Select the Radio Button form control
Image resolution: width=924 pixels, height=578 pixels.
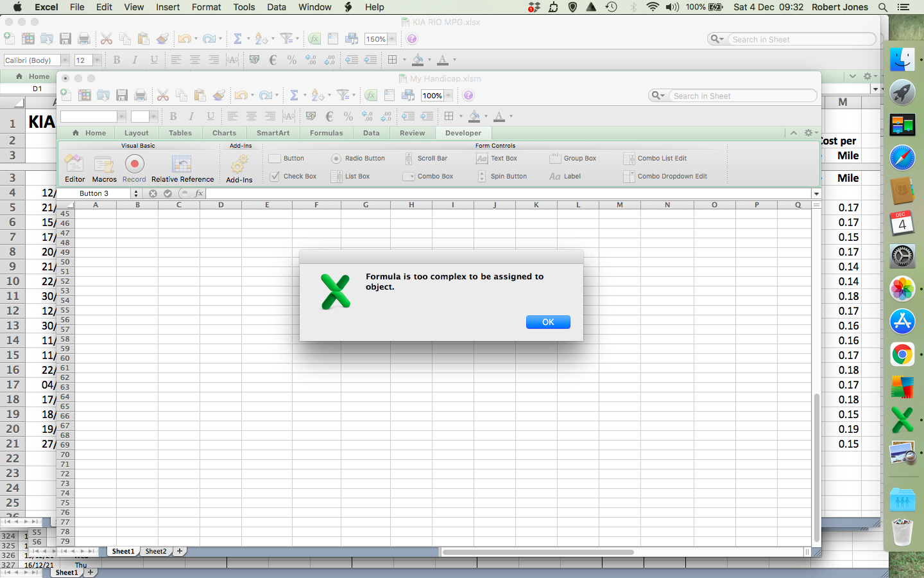point(358,159)
